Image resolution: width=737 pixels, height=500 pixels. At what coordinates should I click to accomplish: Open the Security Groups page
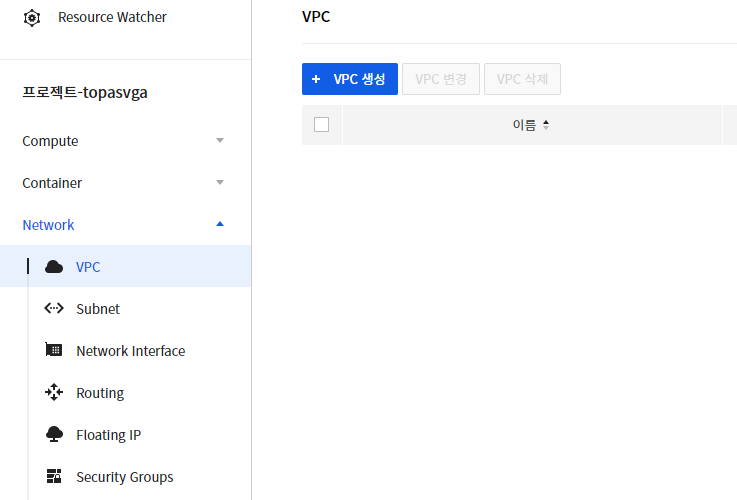point(125,477)
